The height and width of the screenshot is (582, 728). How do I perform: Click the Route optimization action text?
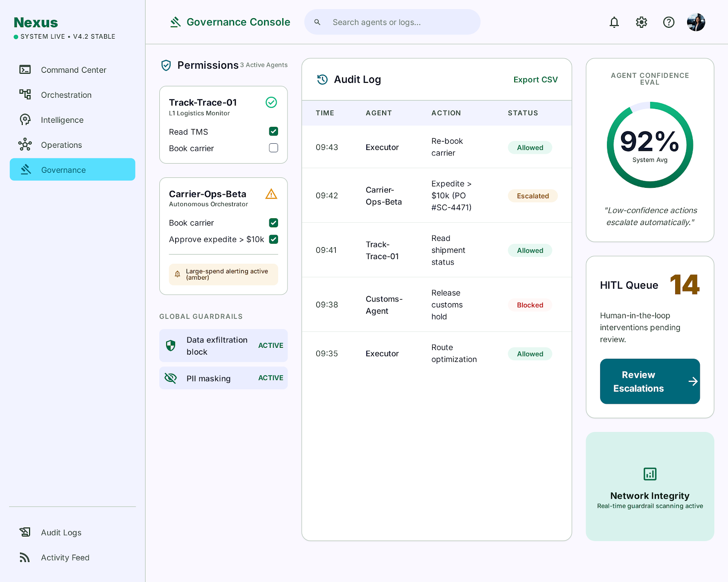[454, 353]
